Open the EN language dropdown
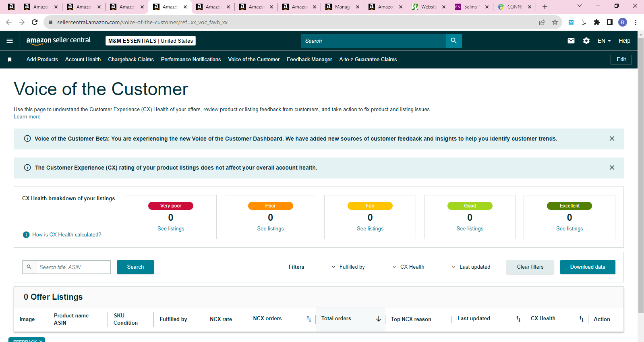Image resolution: width=644 pixels, height=342 pixels. pos(604,41)
